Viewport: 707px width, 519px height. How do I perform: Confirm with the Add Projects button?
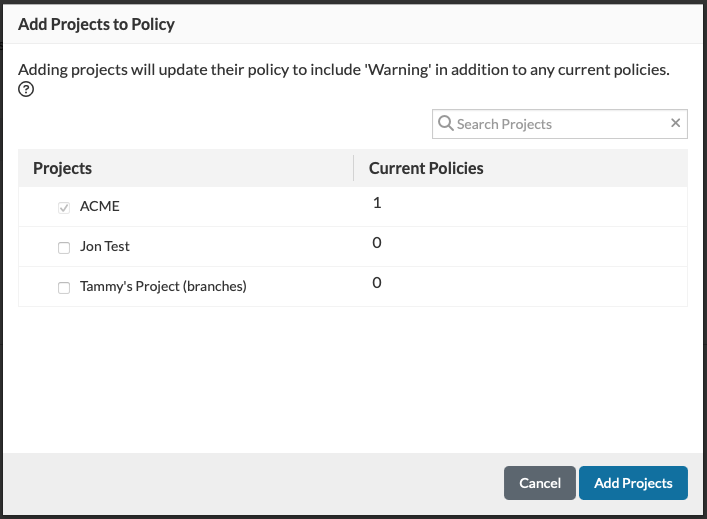pos(633,483)
